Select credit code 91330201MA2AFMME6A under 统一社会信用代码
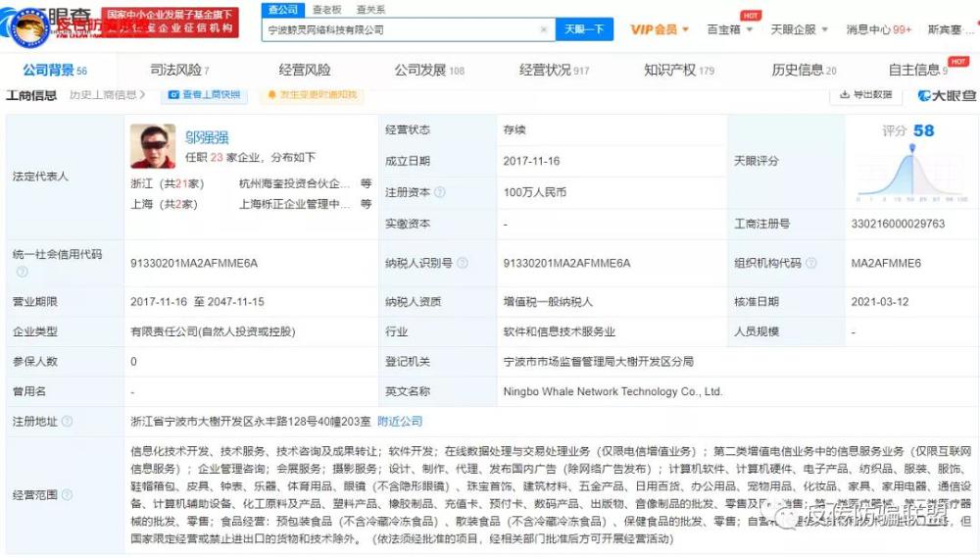Image resolution: width=980 pixels, height=558 pixels. coord(194,263)
